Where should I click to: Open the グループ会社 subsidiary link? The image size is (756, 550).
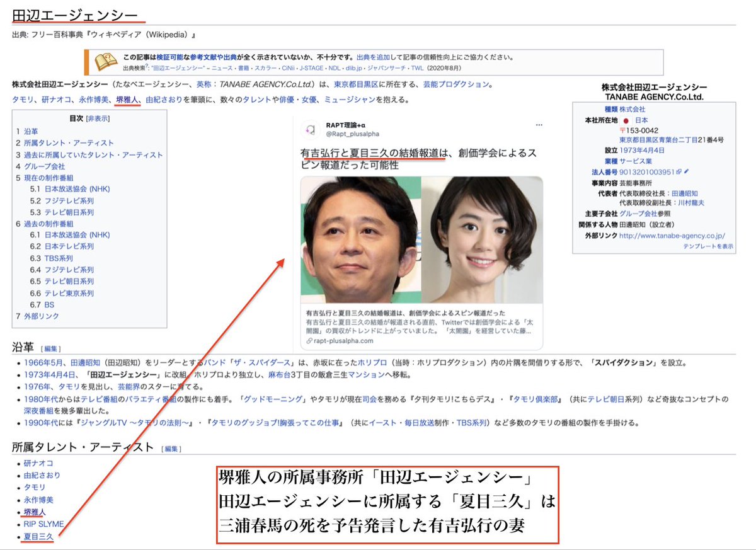click(638, 214)
